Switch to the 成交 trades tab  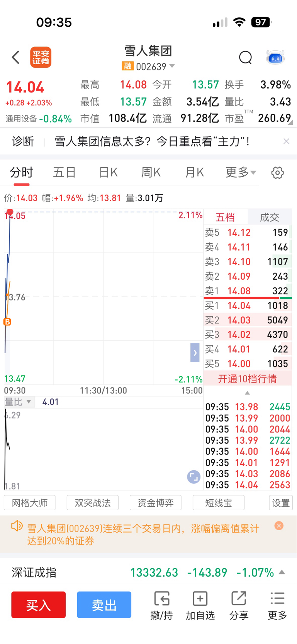[270, 217]
